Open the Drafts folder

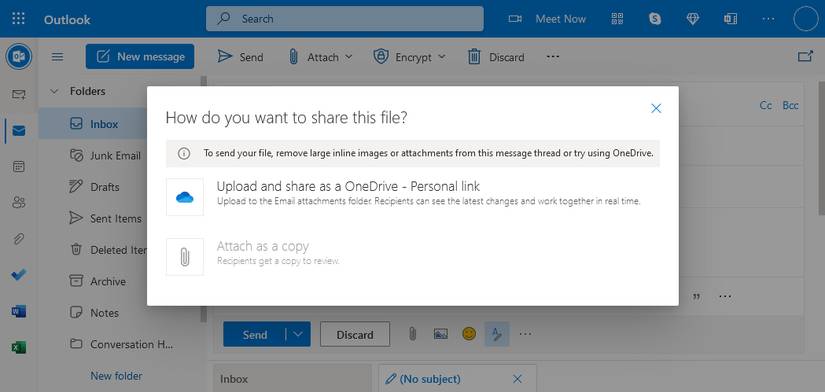(x=95, y=187)
